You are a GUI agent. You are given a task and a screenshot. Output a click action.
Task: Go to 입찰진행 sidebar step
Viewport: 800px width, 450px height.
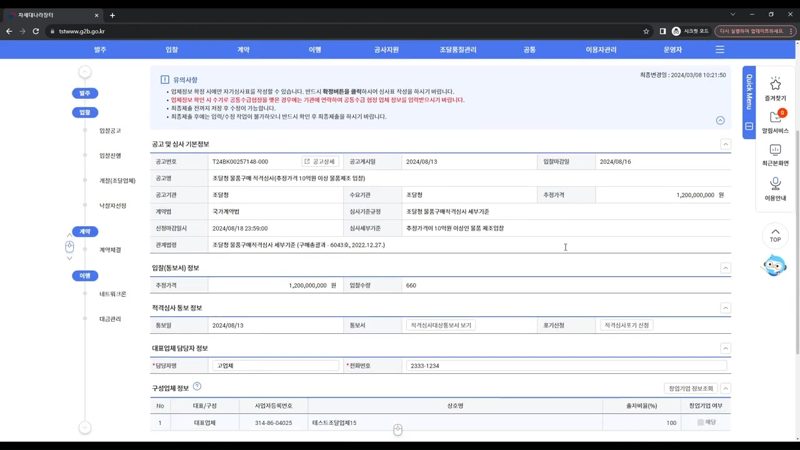[110, 156]
